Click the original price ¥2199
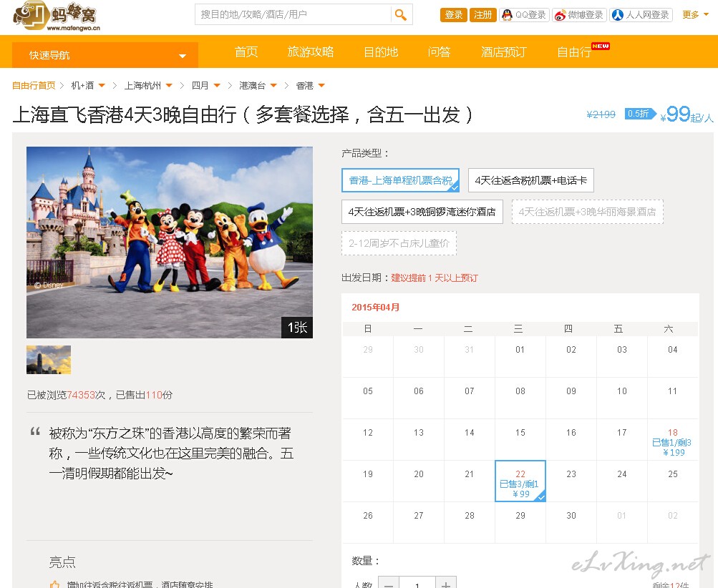Image resolution: width=718 pixels, height=588 pixels. [601, 114]
